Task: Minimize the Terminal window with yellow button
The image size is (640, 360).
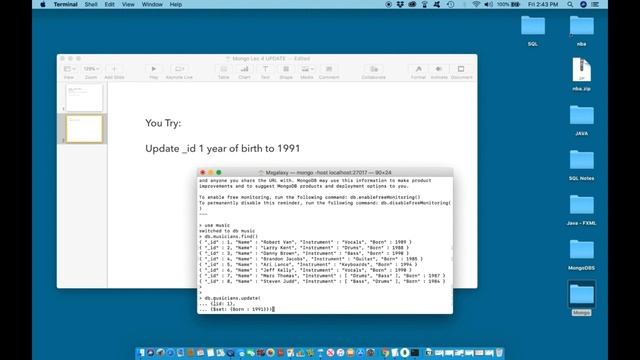Action: point(211,173)
